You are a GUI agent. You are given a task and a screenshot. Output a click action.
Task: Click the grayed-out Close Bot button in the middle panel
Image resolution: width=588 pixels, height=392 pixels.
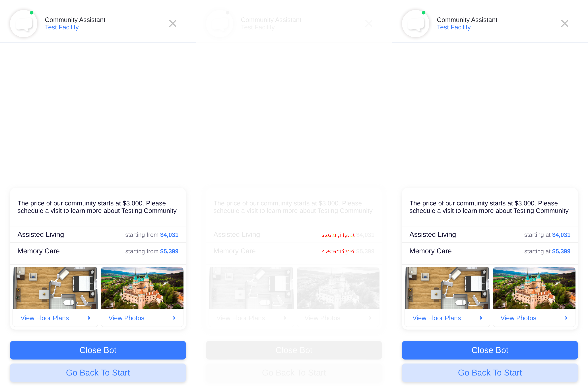coord(294,350)
